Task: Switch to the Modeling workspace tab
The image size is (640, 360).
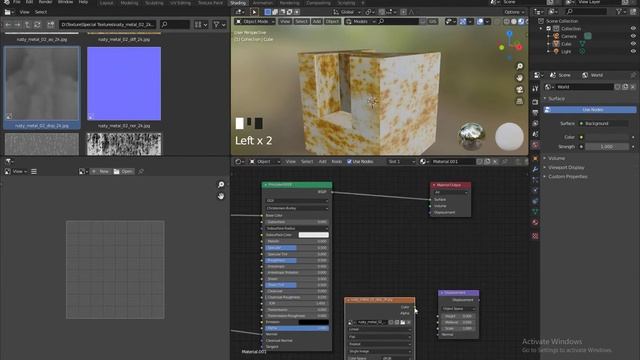Action: click(x=129, y=2)
